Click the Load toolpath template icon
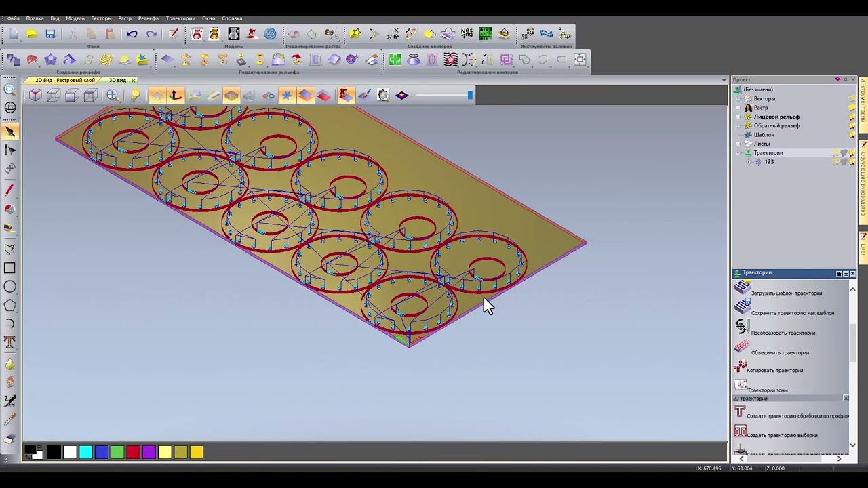Image resolution: width=868 pixels, height=488 pixels. [742, 289]
